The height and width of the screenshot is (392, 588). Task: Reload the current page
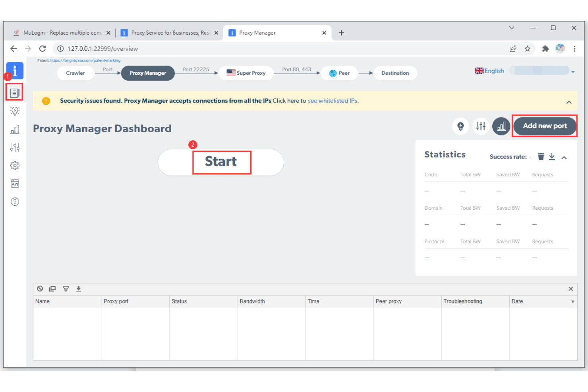(x=43, y=49)
